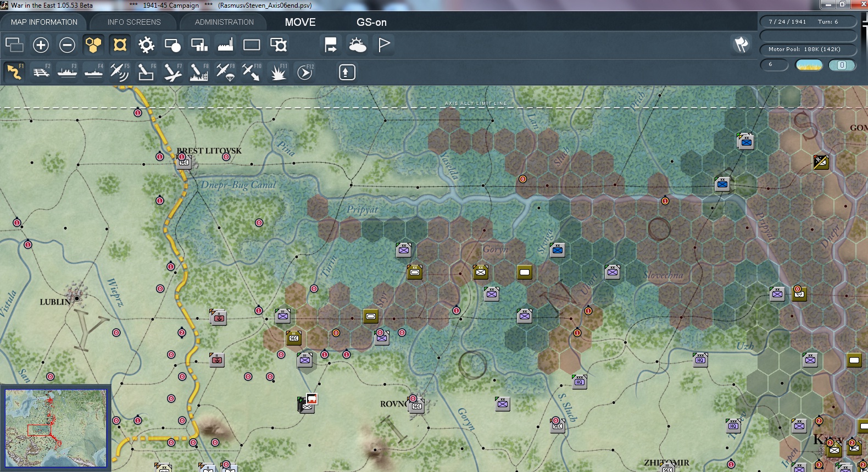Click the factory icon
Image resolution: width=868 pixels, height=472 pixels.
(x=225, y=45)
